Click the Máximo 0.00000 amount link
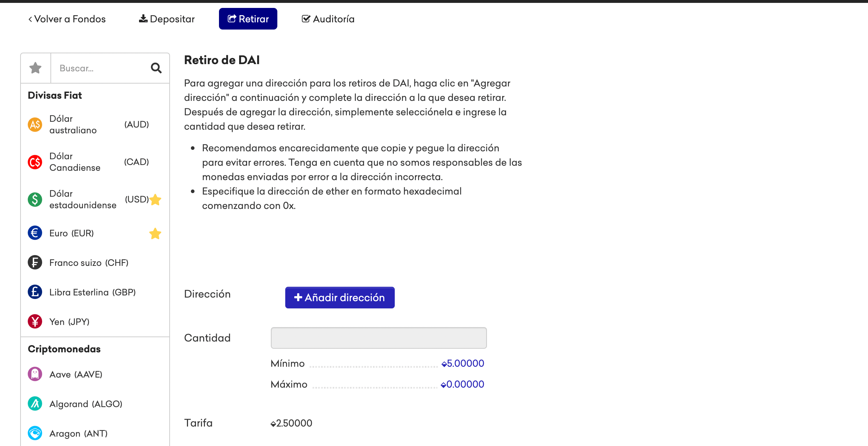This screenshot has width=868, height=446. point(462,384)
